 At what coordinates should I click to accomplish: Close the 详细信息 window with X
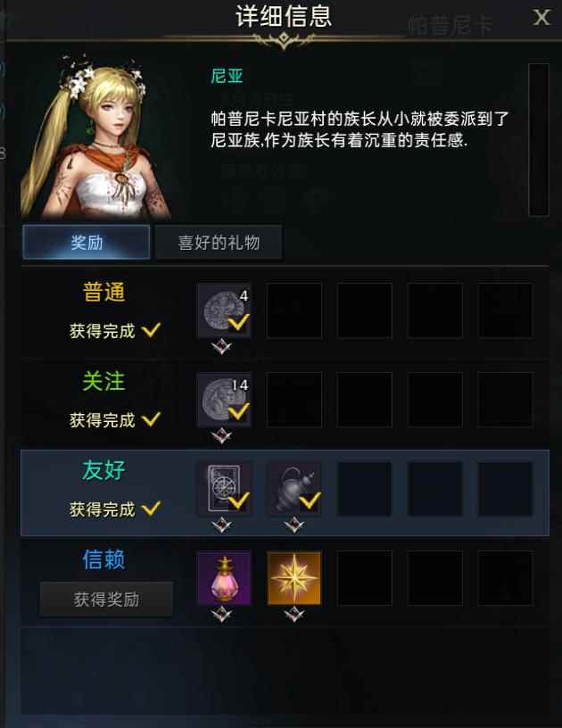(x=541, y=18)
